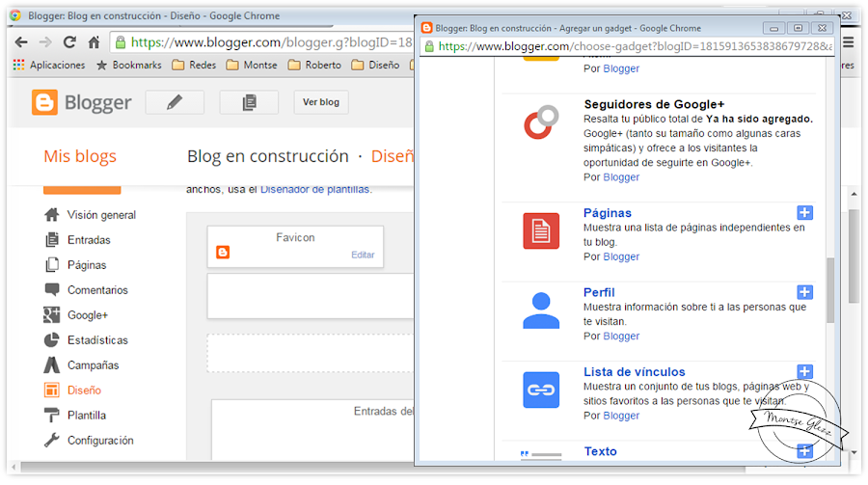Click the main window vertical scrollbar thumb
The height and width of the screenshot is (485, 868).
click(x=854, y=256)
